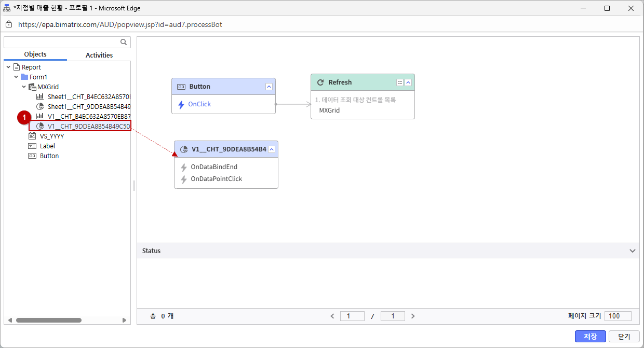Collapse the V1__CHT_9DDEA8B54B4 node box
Screen dimensions: 644x348
click(272, 149)
